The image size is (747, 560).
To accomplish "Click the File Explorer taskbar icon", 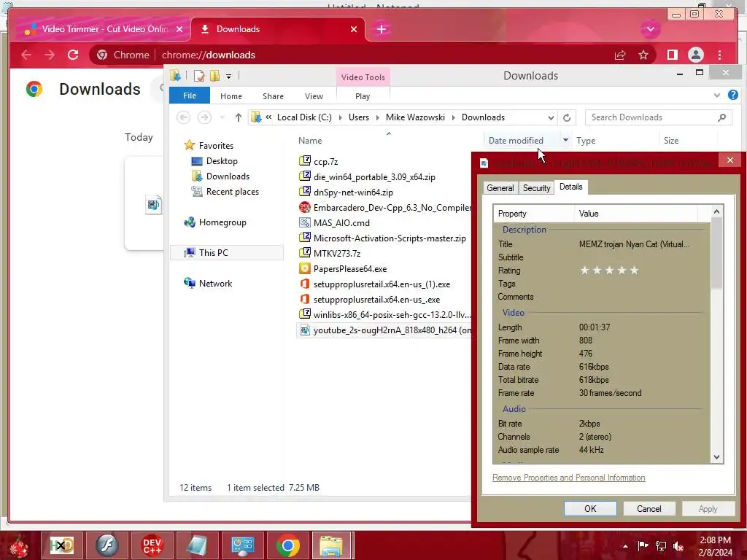I will (x=332, y=545).
